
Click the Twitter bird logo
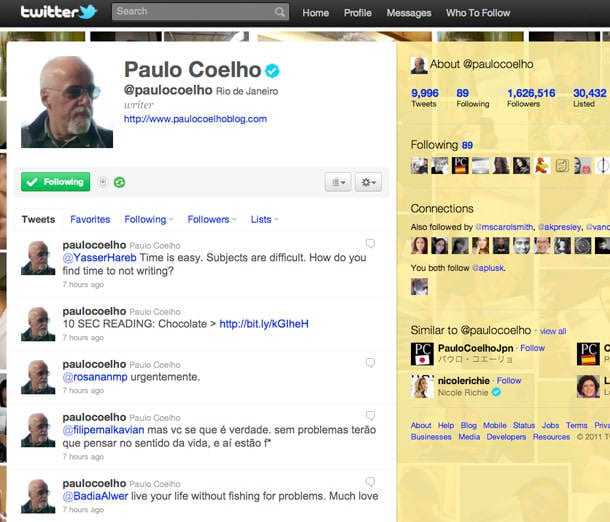pos(59,13)
